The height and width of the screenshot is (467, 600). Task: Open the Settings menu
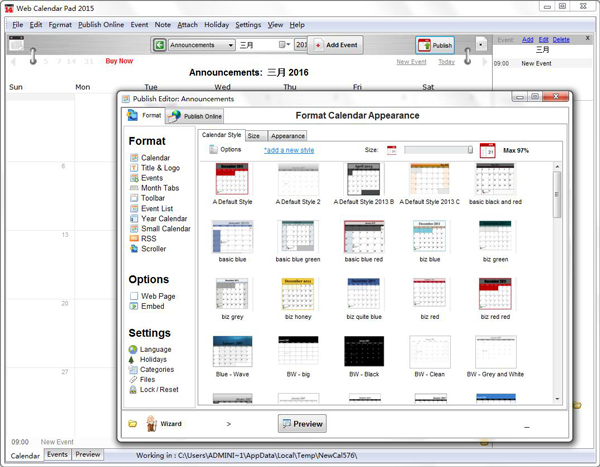248,25
